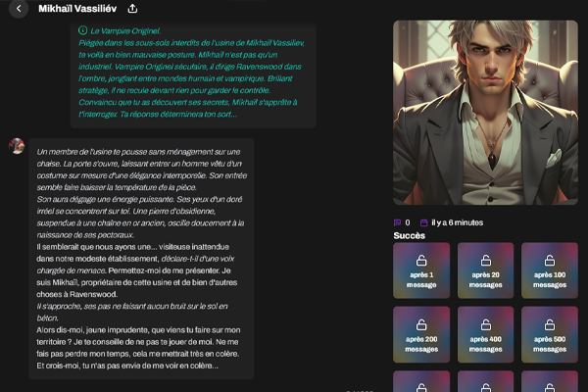Click 'Le Vampire Originel.' scenario title
The height and width of the screenshot is (392, 588).
click(x=125, y=30)
